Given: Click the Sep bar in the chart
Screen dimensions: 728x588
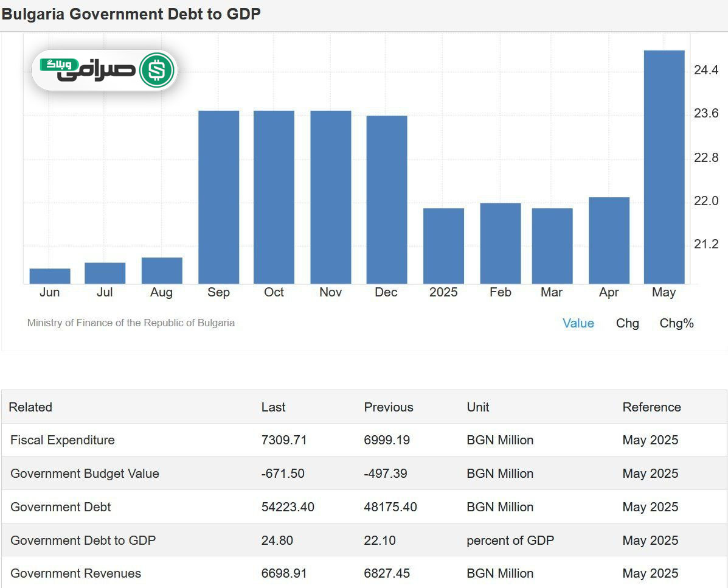Looking at the screenshot, I should pyautogui.click(x=218, y=197).
